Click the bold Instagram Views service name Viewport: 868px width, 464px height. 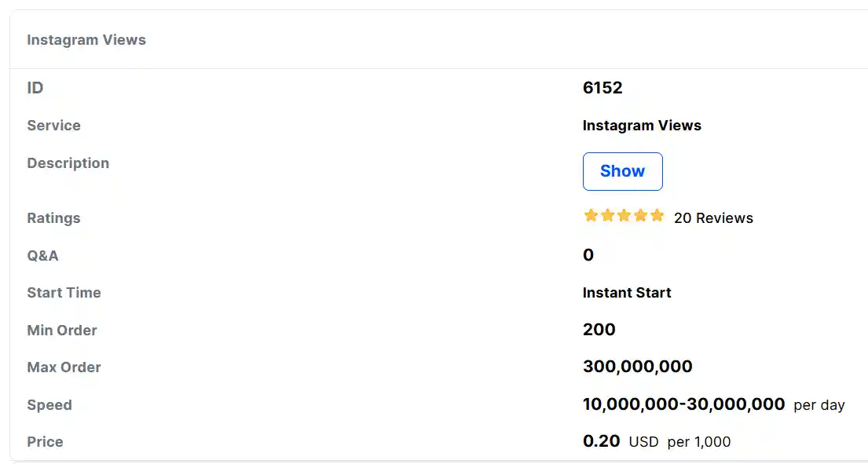[x=642, y=126]
